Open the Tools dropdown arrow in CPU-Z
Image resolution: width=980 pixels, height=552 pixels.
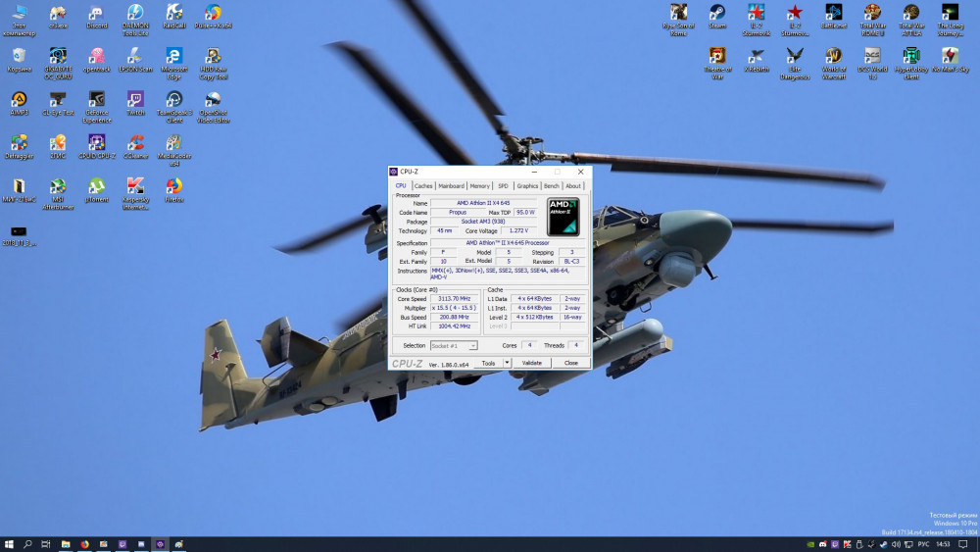(508, 363)
